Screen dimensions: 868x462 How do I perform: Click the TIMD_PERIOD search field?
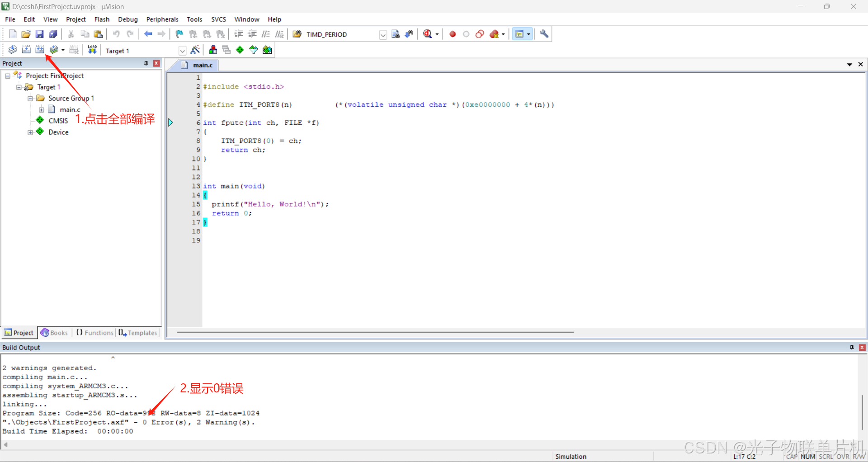pos(342,35)
